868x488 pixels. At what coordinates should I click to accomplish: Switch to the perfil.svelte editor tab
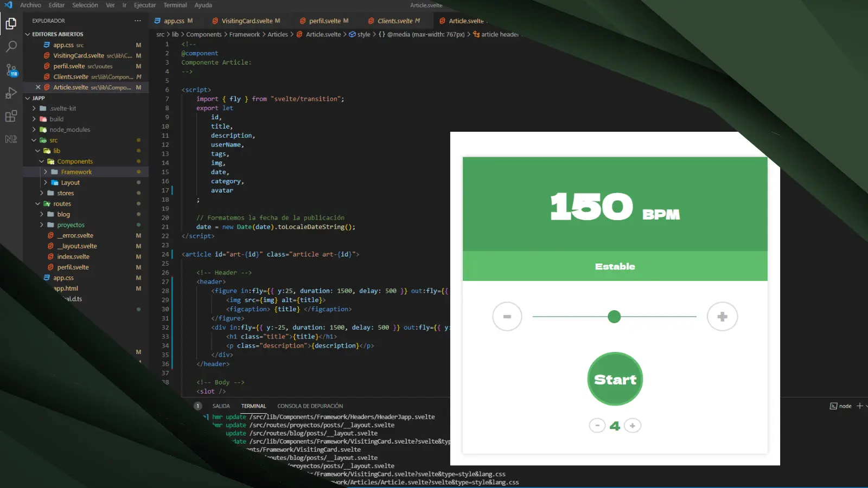point(324,21)
